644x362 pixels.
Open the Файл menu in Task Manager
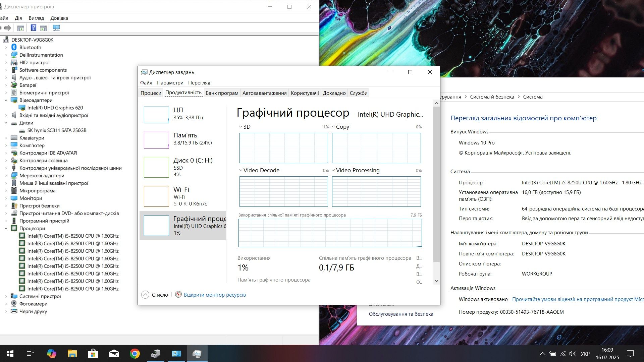146,82
